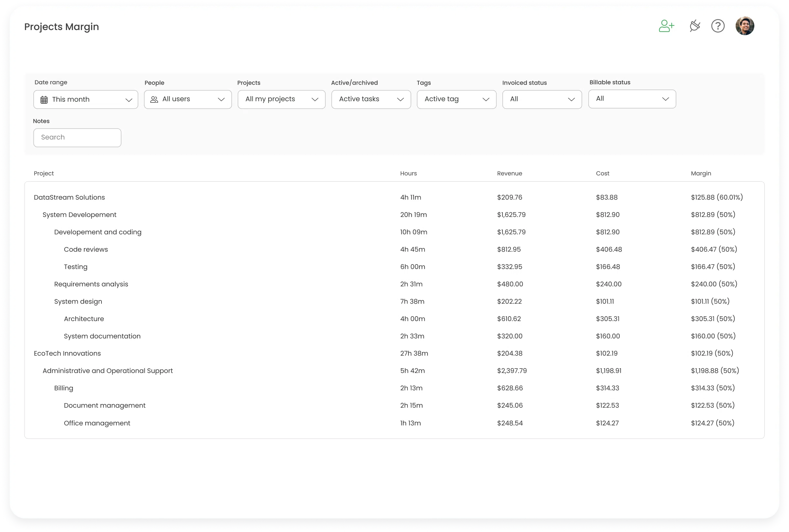Click the $1,198.88 (50%) margin value

pyautogui.click(x=715, y=370)
